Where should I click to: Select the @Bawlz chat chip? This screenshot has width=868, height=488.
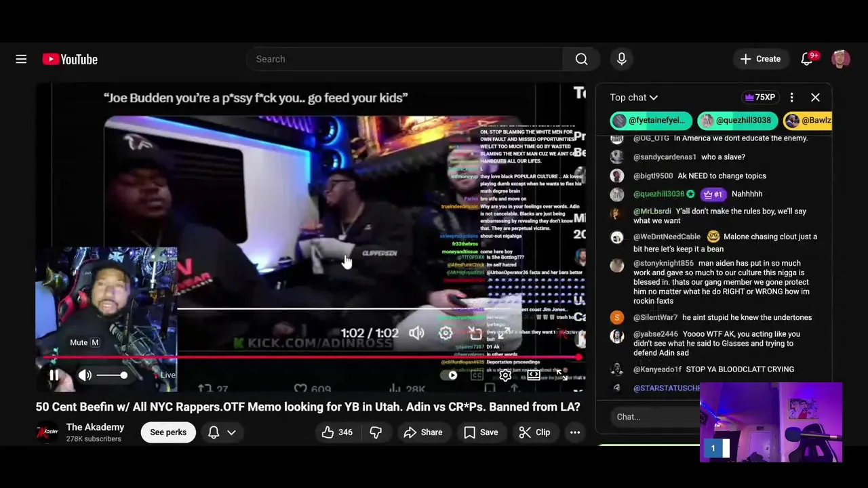pyautogui.click(x=808, y=121)
